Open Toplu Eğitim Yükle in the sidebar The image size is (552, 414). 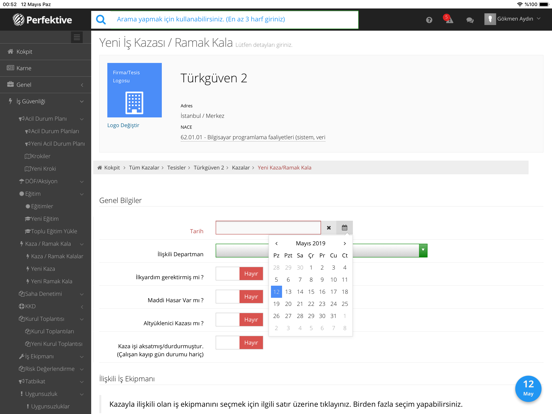pyautogui.click(x=51, y=231)
